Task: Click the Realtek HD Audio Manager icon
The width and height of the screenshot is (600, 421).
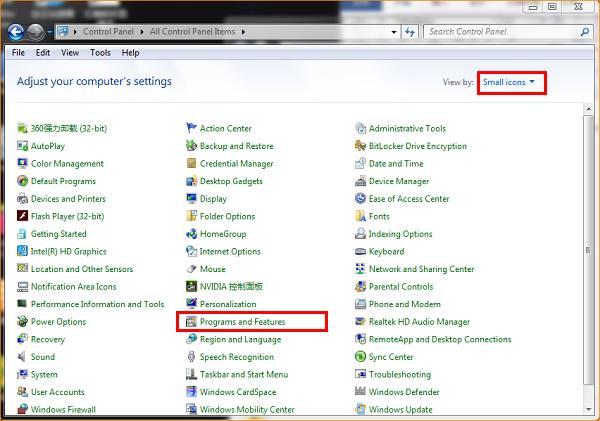Action: click(360, 322)
